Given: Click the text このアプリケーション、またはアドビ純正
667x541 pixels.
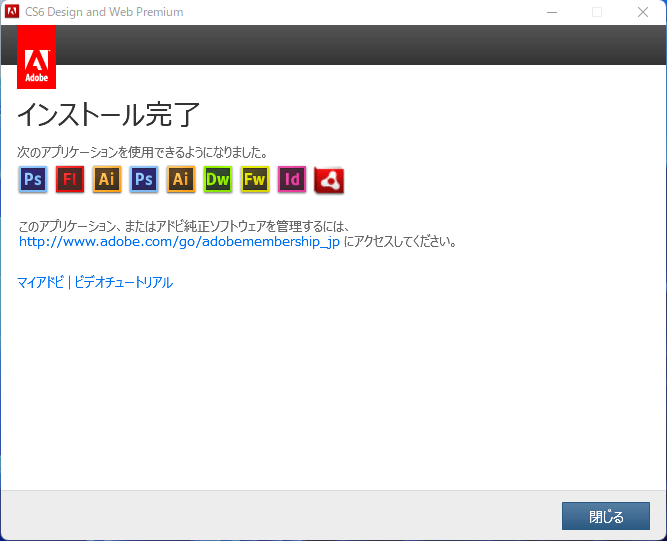Looking at the screenshot, I should pos(184,226).
